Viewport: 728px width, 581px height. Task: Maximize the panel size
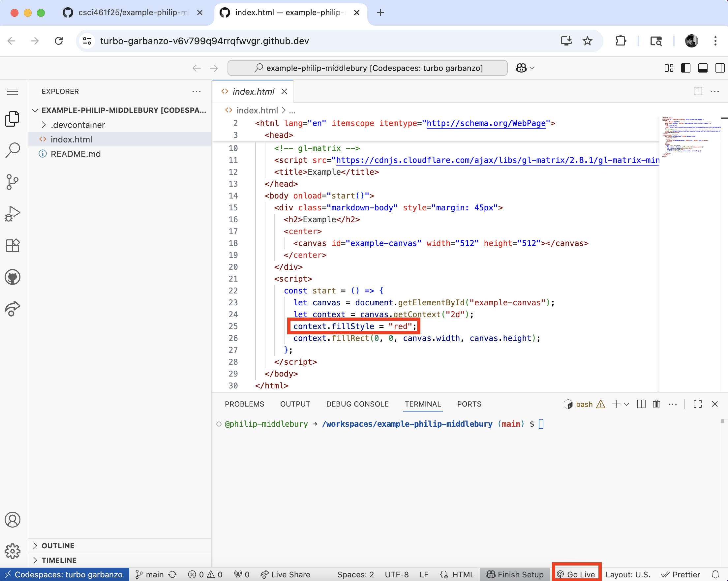698,404
